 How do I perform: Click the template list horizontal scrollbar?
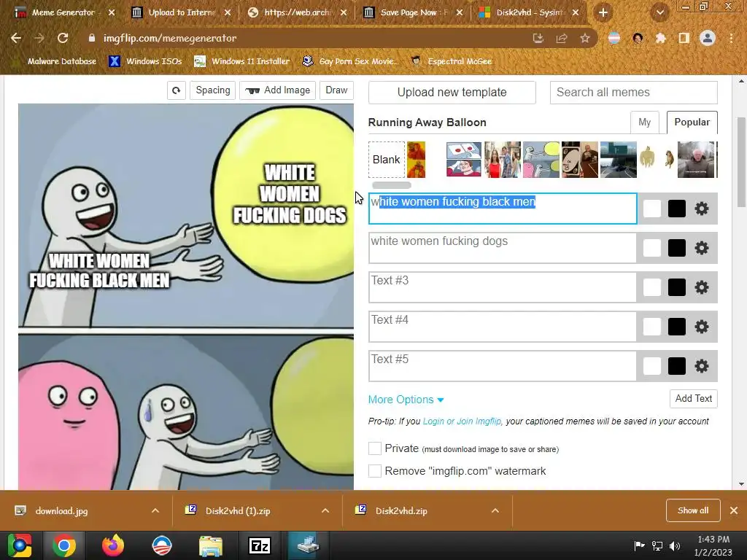(392, 185)
